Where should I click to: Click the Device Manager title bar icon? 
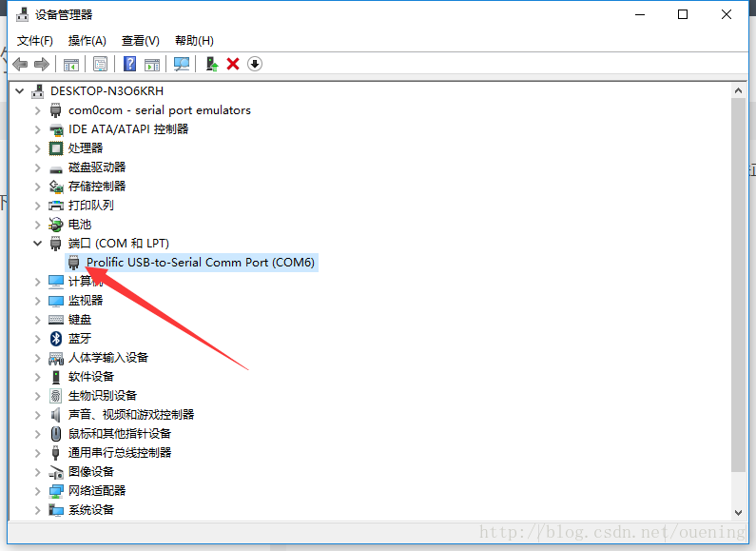pyautogui.click(x=22, y=14)
